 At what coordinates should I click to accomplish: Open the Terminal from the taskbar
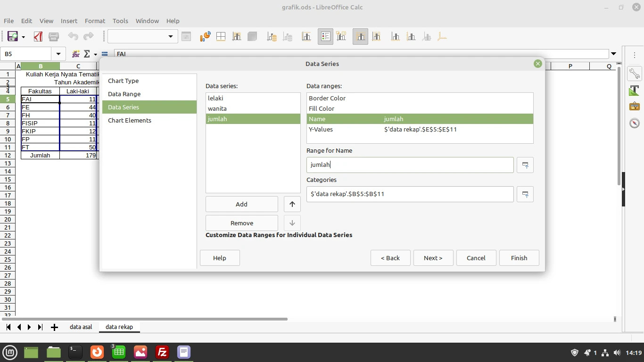click(75, 352)
